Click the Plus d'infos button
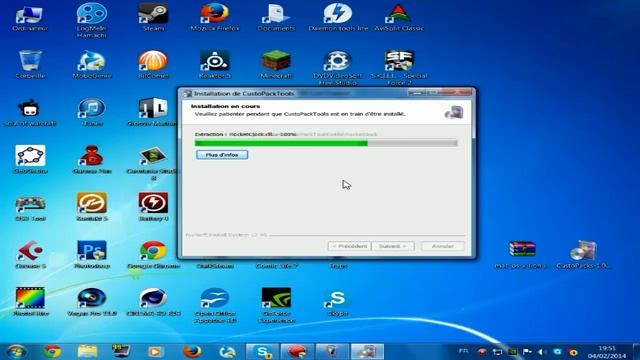 tap(222, 155)
